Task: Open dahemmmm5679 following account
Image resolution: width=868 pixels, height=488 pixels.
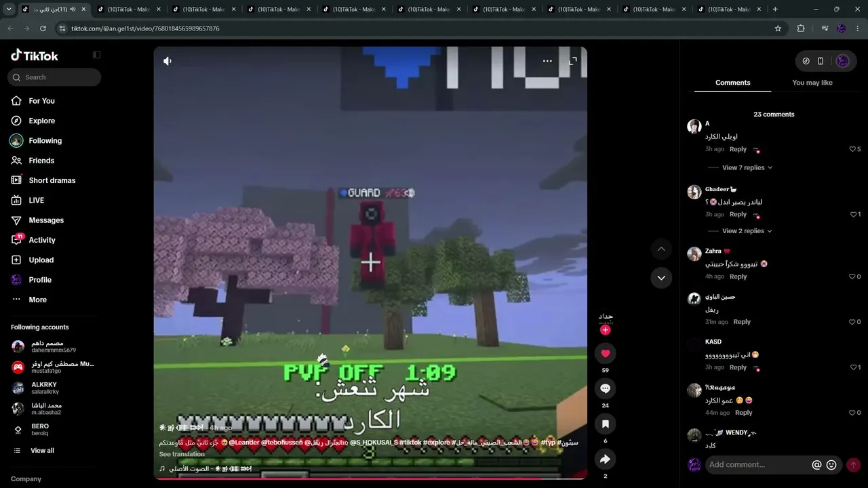Action: click(54, 346)
